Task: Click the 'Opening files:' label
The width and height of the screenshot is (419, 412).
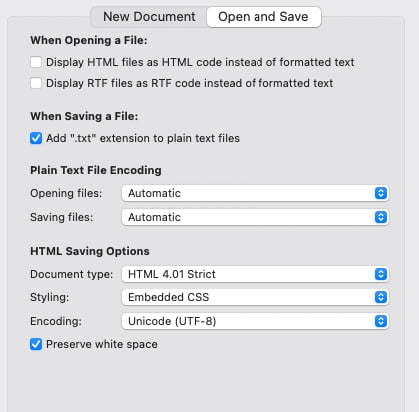Action: (66, 193)
